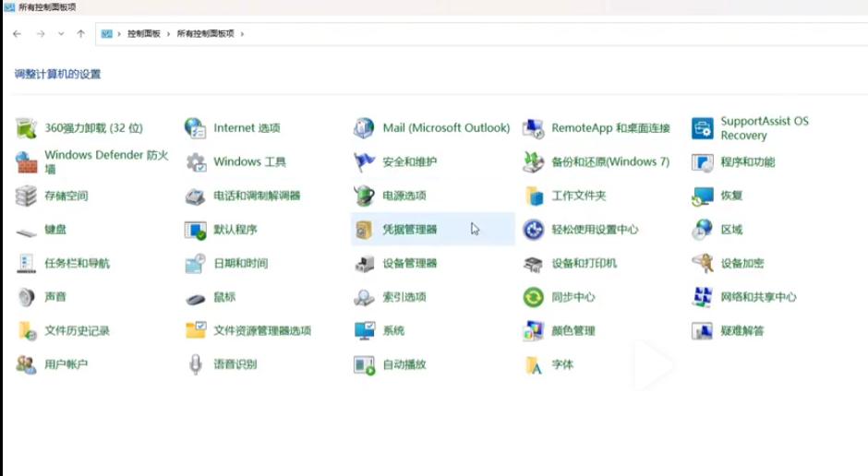Select 控制面板 breadcrumb in address bar
Viewport: 868px width, 476px height.
point(144,34)
